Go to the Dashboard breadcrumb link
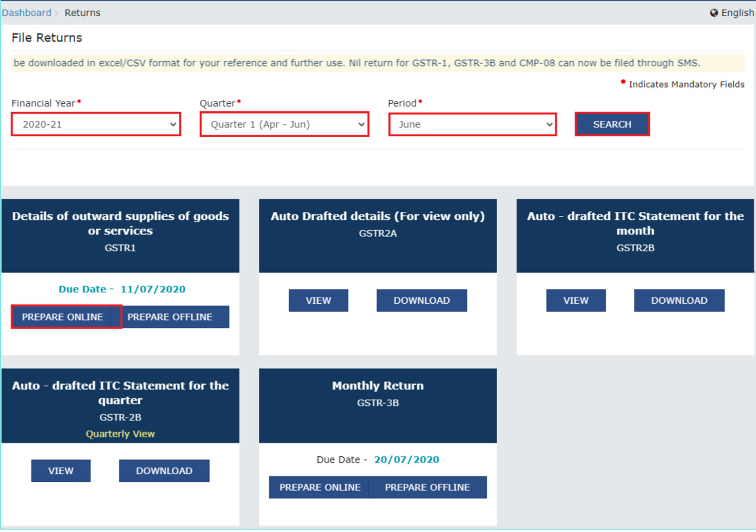 27,13
